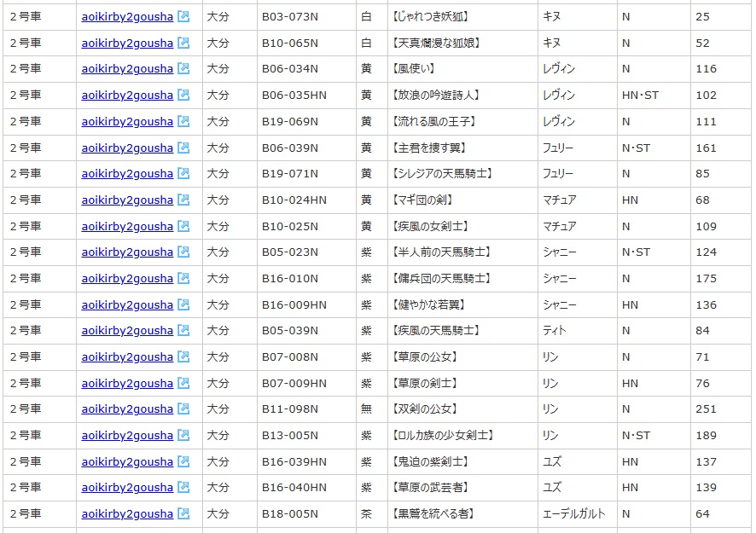
Task: Select the card name 【半人前の天馬騎士】
Action: pos(442,252)
